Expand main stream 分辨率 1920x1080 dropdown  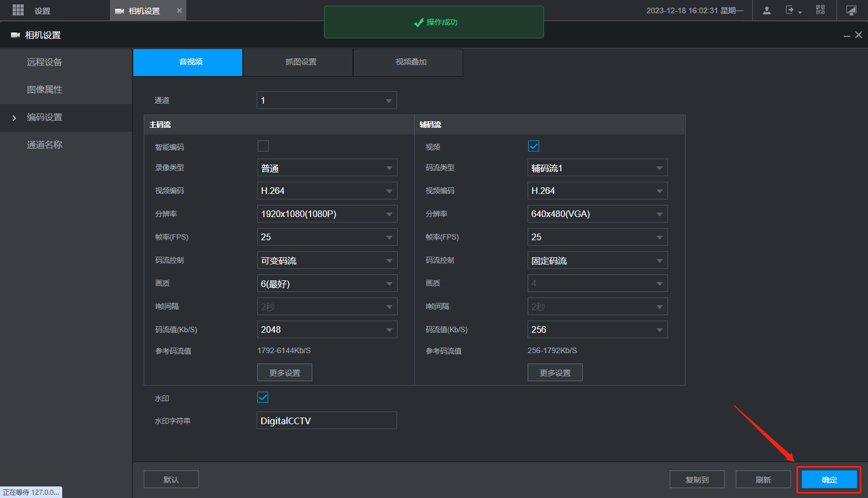click(327, 214)
